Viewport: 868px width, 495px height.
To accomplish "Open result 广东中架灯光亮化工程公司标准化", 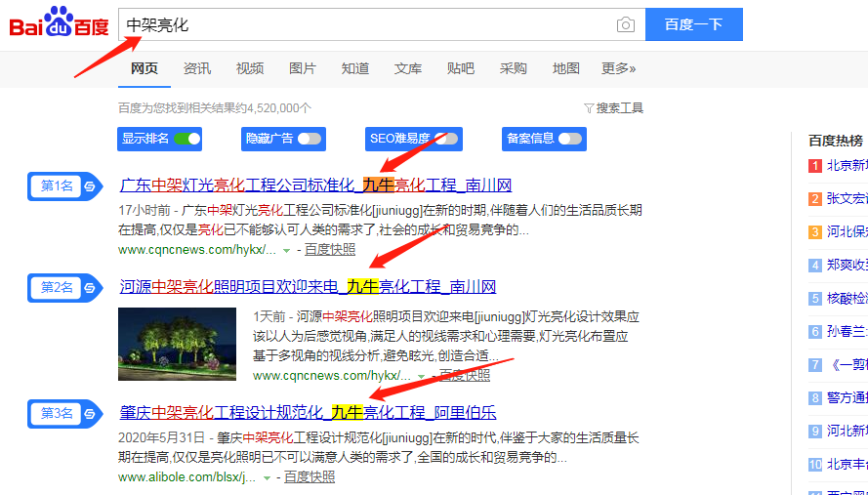I will point(315,185).
